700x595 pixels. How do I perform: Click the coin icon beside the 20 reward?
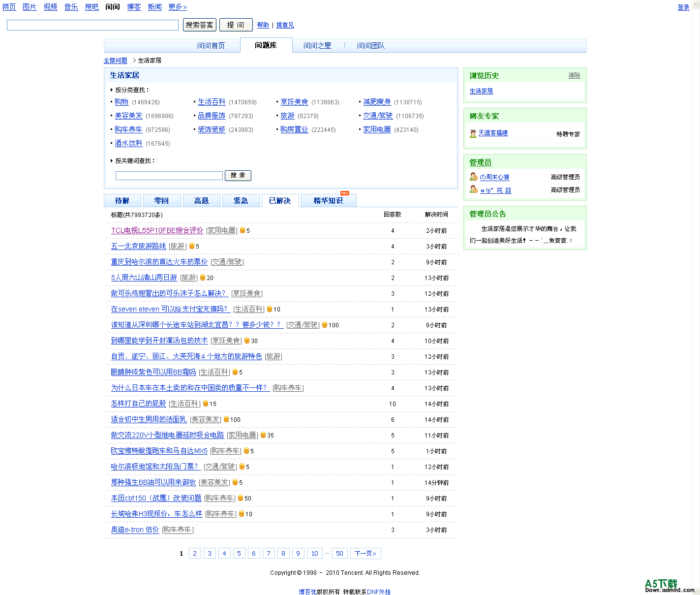click(x=203, y=278)
